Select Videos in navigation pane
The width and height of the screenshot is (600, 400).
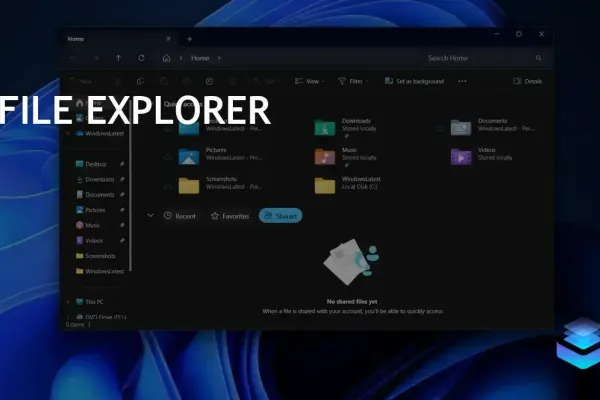[x=89, y=240]
